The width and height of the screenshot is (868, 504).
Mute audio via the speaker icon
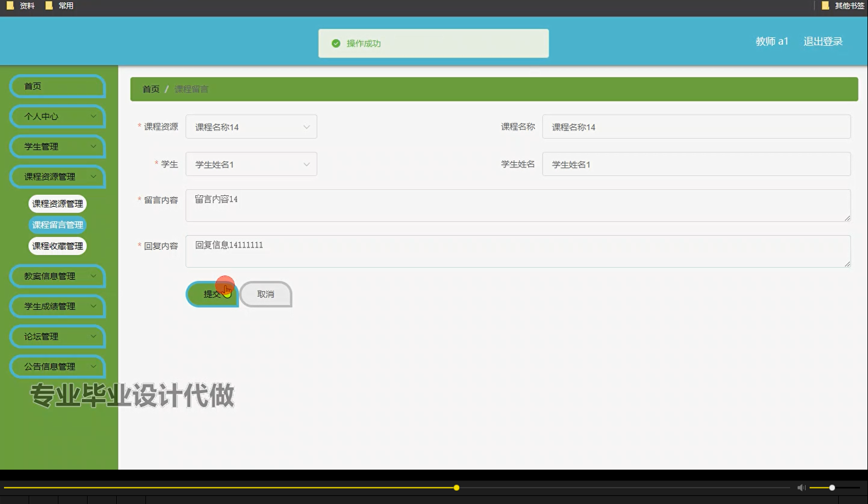801,487
